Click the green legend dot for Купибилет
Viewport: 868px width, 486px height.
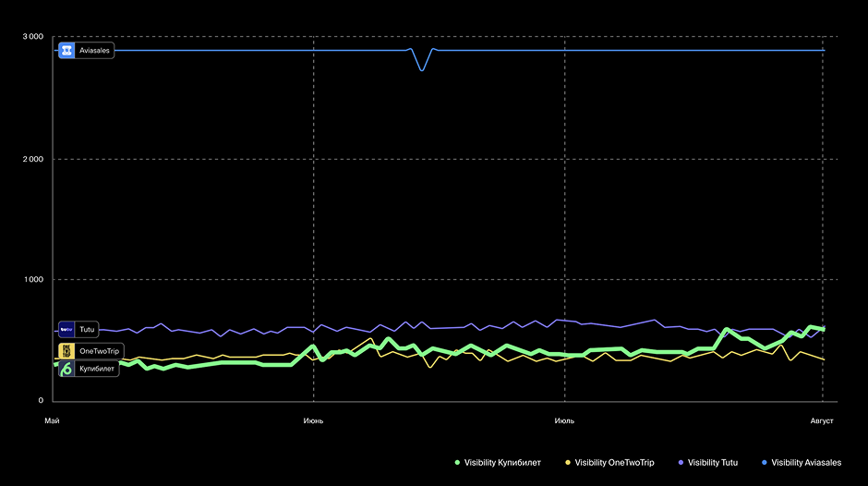(x=456, y=462)
